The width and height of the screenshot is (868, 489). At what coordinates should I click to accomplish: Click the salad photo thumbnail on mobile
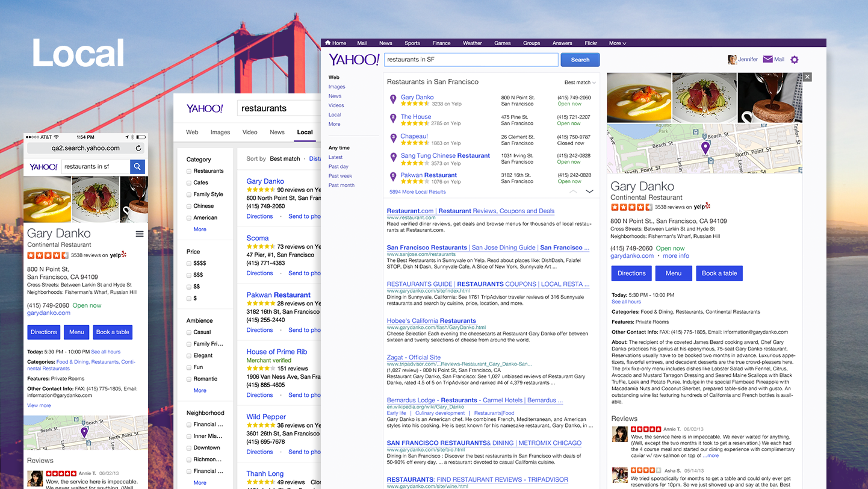pyautogui.click(x=95, y=200)
